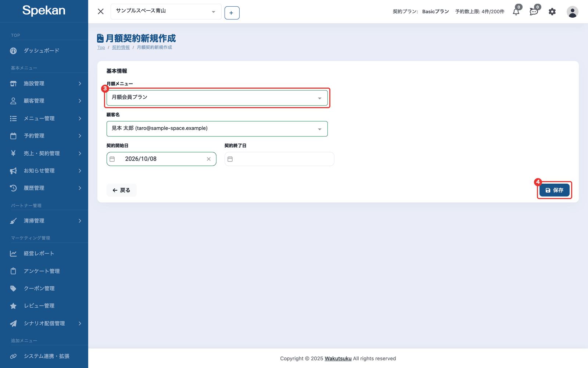Save the contract with 保存 button

[x=554, y=190]
